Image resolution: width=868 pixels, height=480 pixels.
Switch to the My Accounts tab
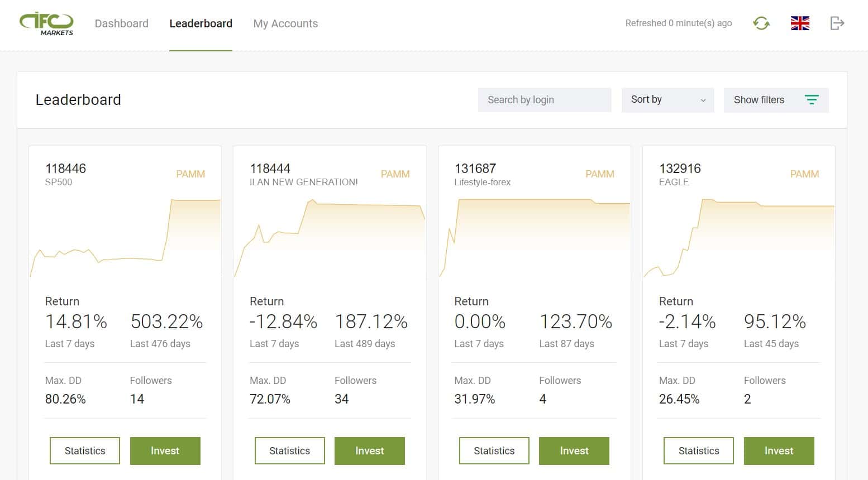pos(285,23)
